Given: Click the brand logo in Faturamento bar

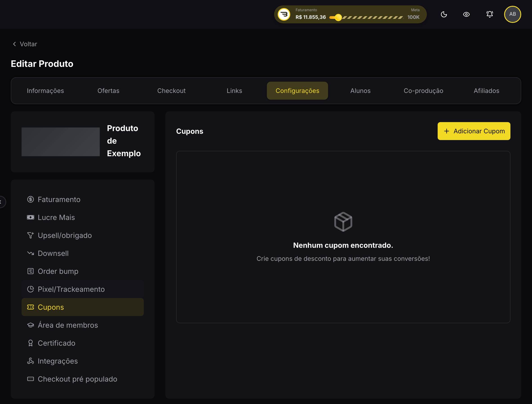Looking at the screenshot, I should [284, 14].
